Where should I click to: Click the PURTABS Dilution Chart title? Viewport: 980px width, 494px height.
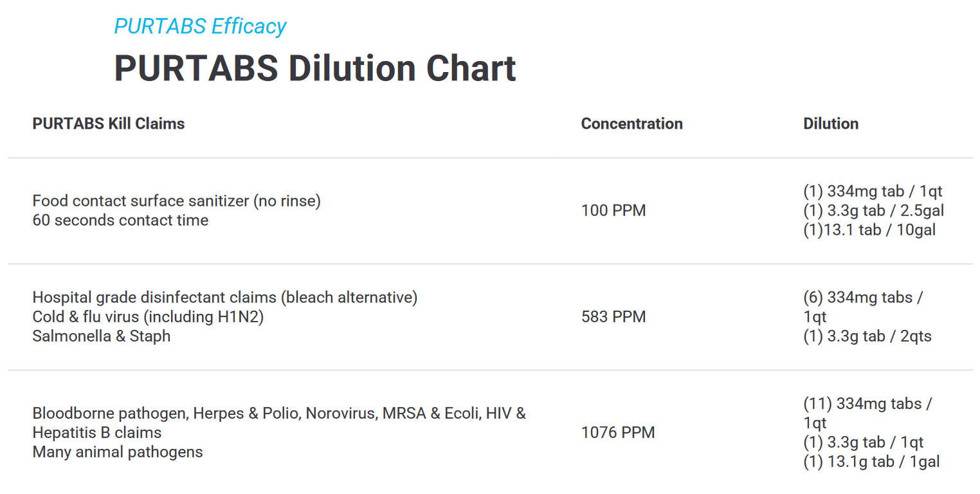[x=314, y=68]
